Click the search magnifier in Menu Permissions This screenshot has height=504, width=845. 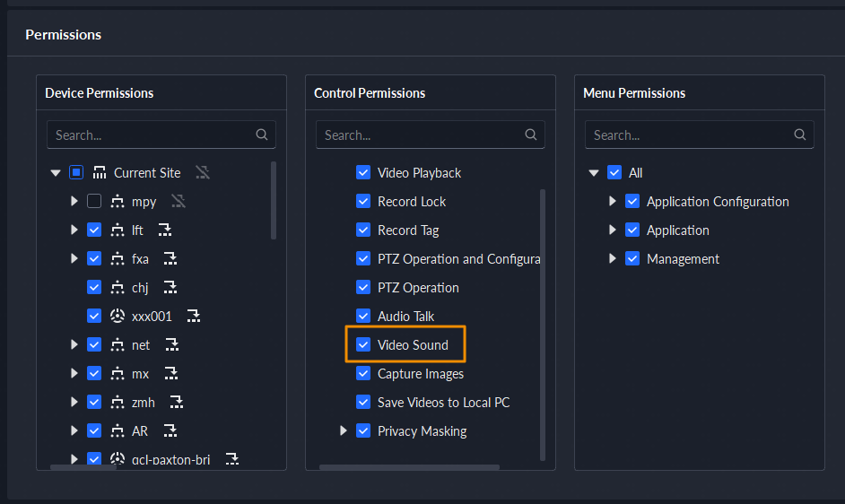[x=800, y=135]
